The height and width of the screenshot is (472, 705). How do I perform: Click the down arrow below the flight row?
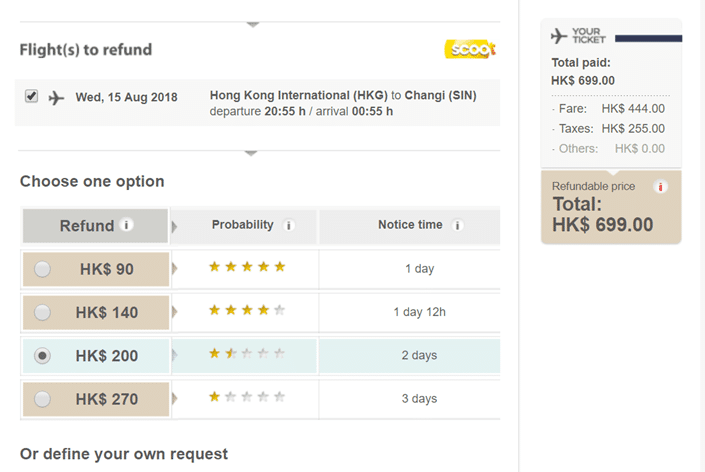(x=251, y=153)
